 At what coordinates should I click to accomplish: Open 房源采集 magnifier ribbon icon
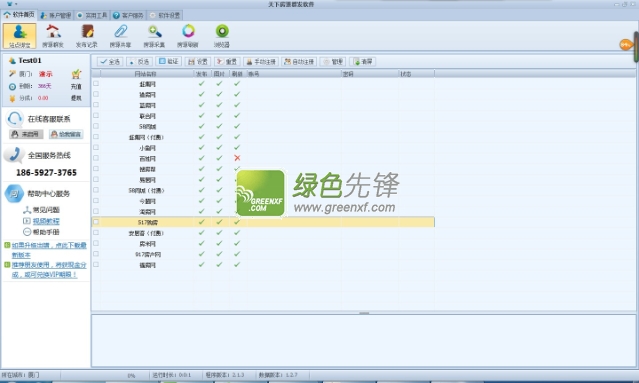[x=154, y=36]
